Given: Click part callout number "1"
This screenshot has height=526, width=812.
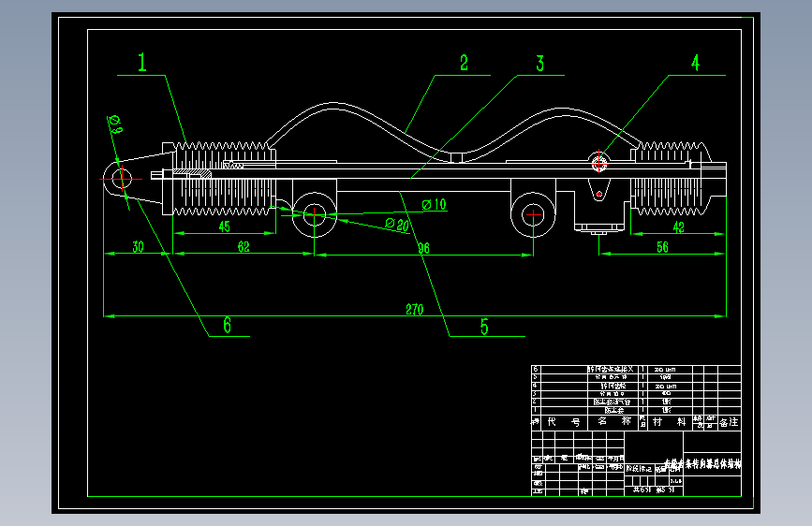Looking at the screenshot, I should (x=142, y=62).
